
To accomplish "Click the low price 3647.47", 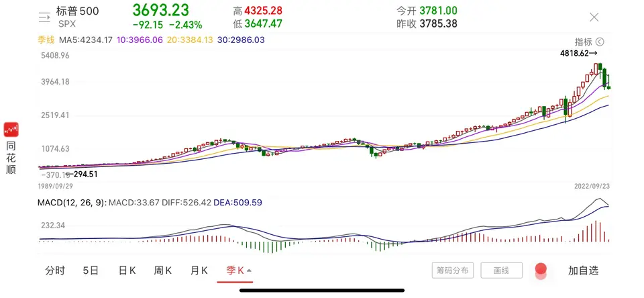I will pos(263,24).
